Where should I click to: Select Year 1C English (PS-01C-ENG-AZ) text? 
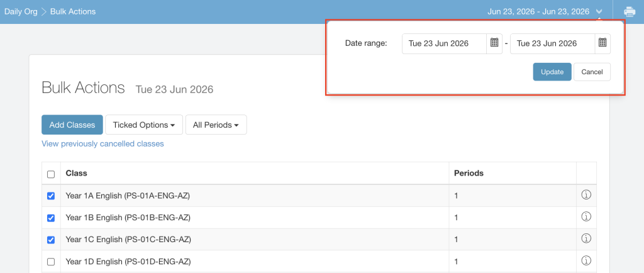(x=128, y=239)
